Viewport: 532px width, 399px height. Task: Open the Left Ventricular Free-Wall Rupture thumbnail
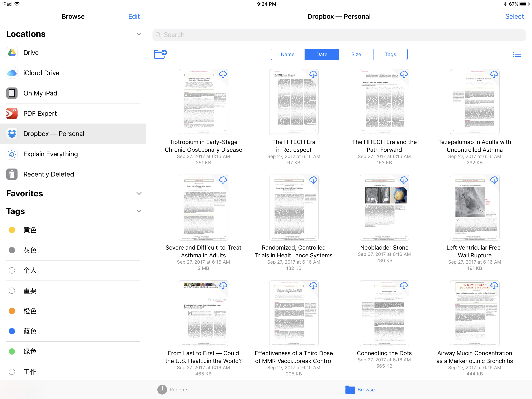tap(475, 208)
